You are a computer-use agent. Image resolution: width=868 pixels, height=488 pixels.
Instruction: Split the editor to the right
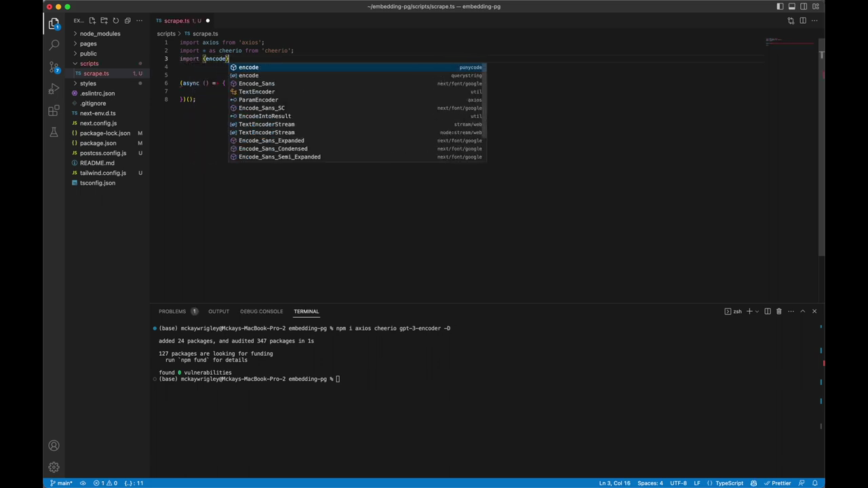[x=803, y=20]
